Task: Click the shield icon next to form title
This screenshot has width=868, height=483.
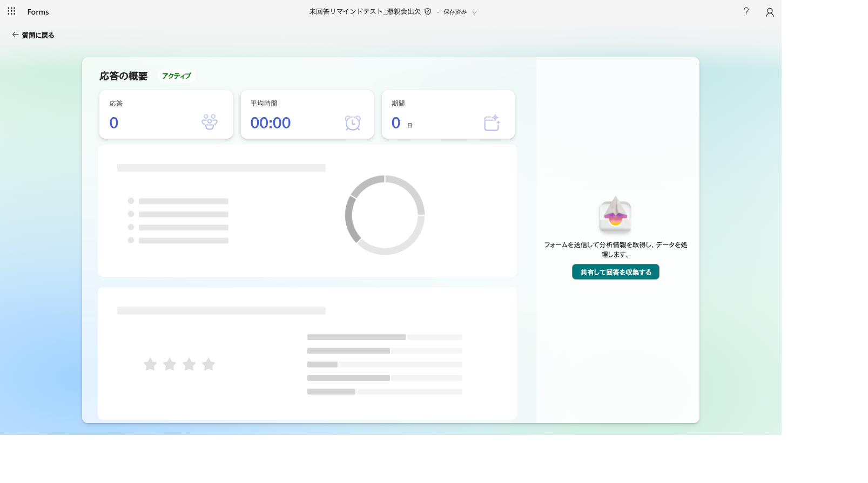Action: (x=428, y=11)
